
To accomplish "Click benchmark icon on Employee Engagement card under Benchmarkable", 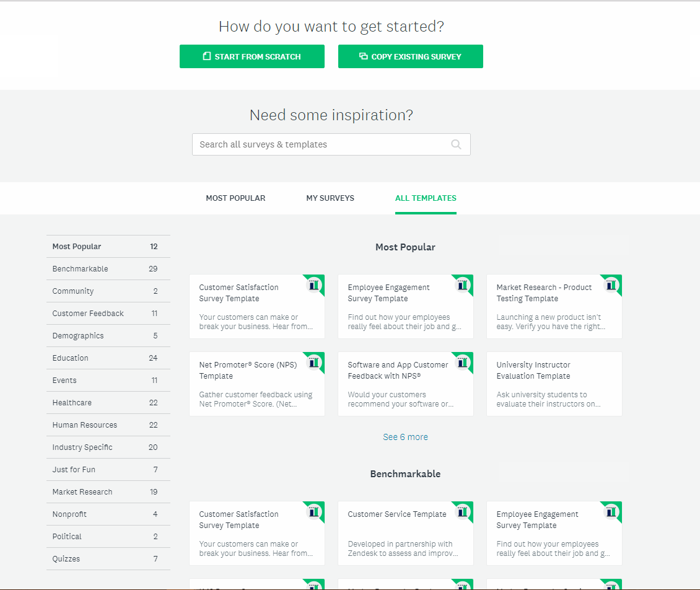I will tap(611, 511).
